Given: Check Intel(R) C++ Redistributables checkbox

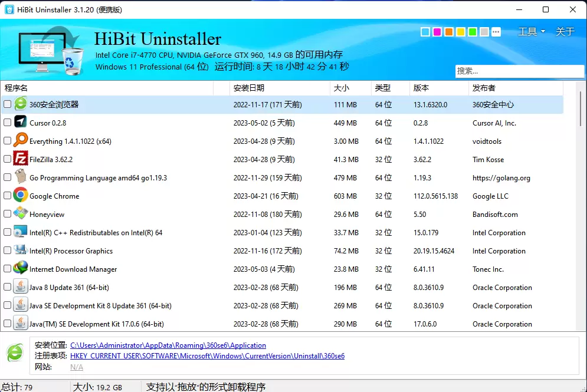Looking at the screenshot, I should tap(8, 232).
